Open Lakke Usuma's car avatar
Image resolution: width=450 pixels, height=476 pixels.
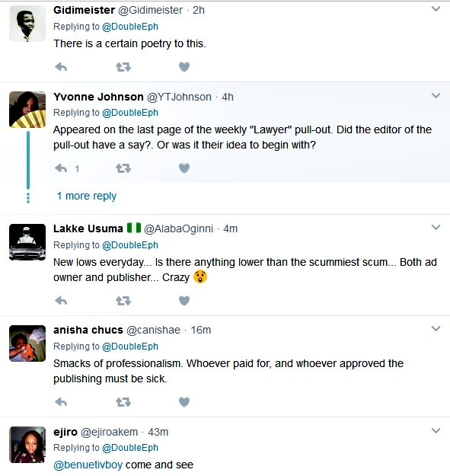pyautogui.click(x=27, y=242)
